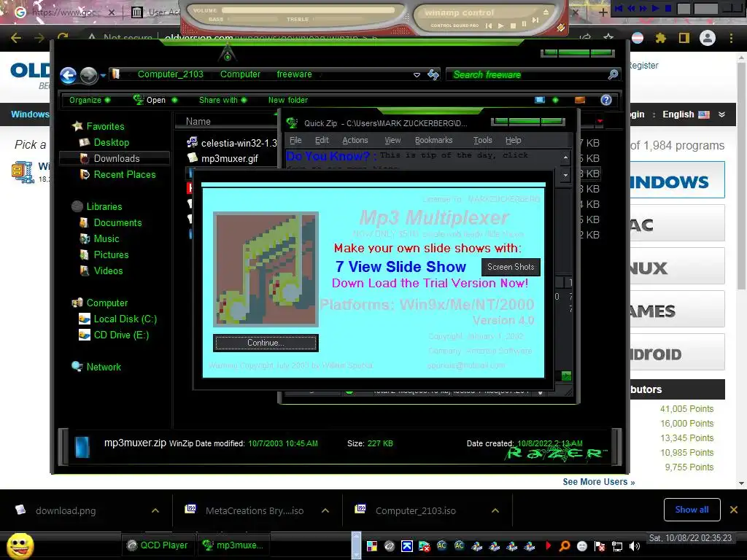Open the Explorer help question mark icon

point(606,100)
